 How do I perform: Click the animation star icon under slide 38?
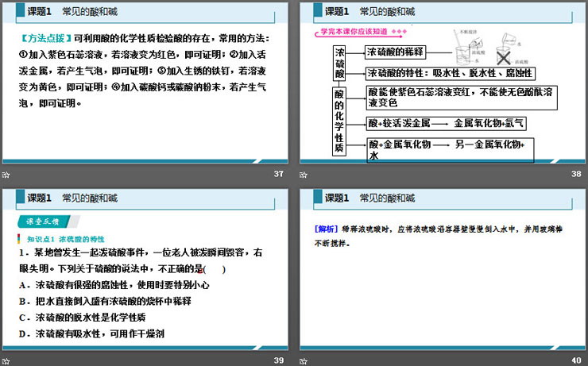tap(305, 175)
